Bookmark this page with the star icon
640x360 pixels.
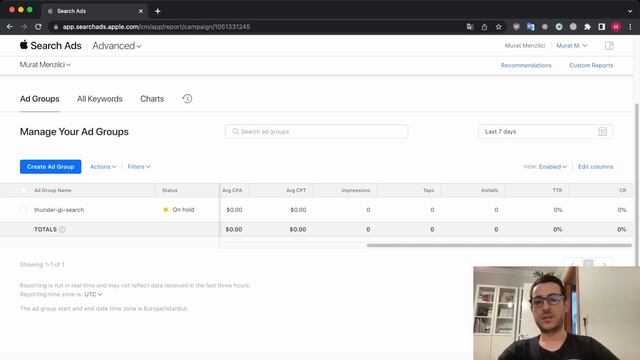pyautogui.click(x=498, y=27)
